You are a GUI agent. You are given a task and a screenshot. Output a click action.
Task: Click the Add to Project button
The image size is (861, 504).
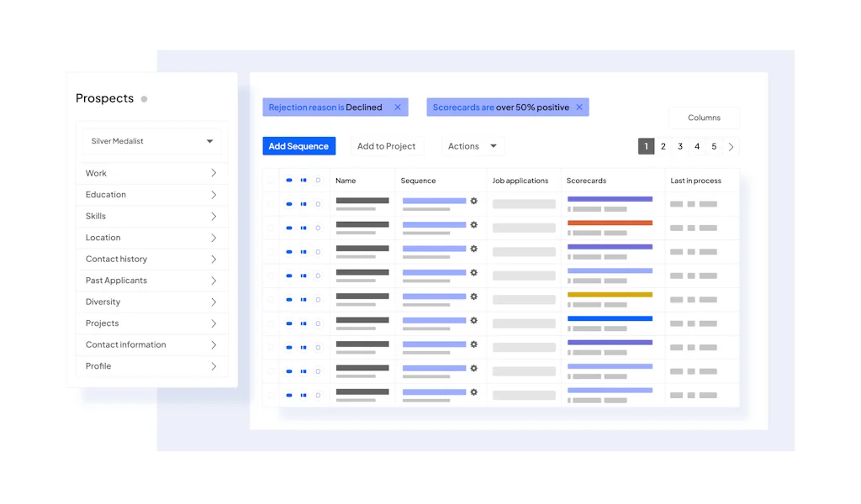[x=386, y=146]
